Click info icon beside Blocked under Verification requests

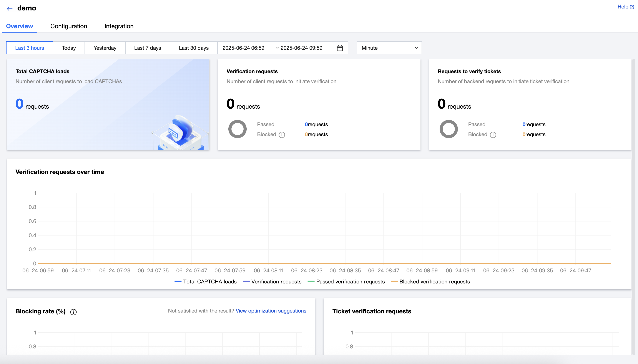pos(282,135)
